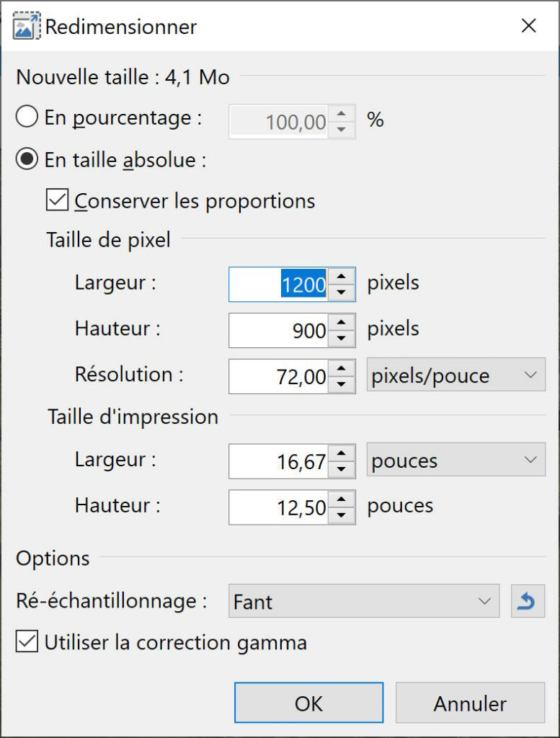
Task: Increase pixel Largeur with up arrow
Action: [342, 276]
